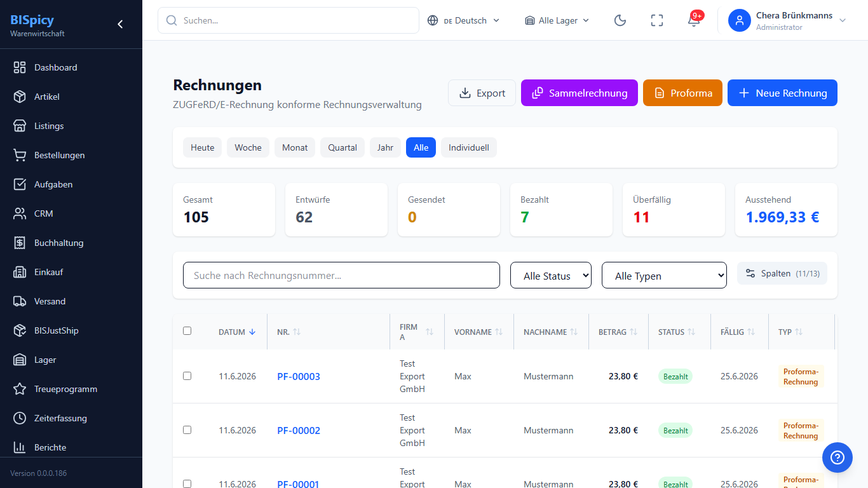Click the Einkauf building icon
The image size is (868, 488).
point(20,272)
